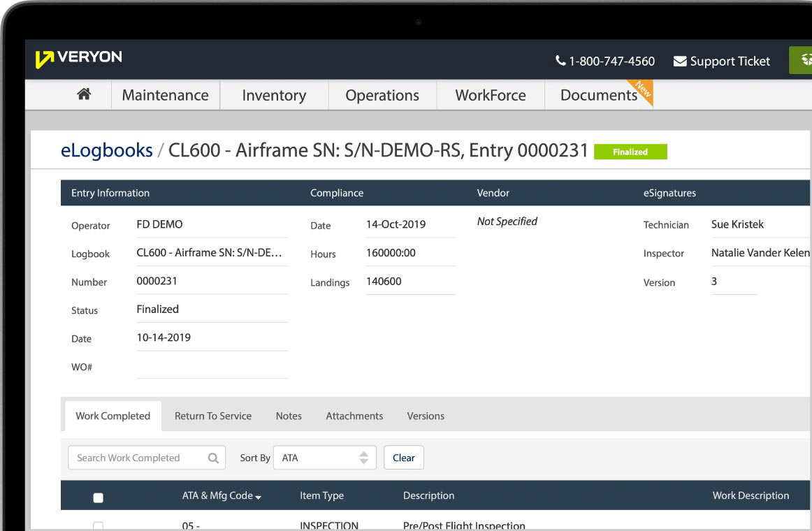Click the Sort By dropdown stepper arrows

[x=364, y=458]
